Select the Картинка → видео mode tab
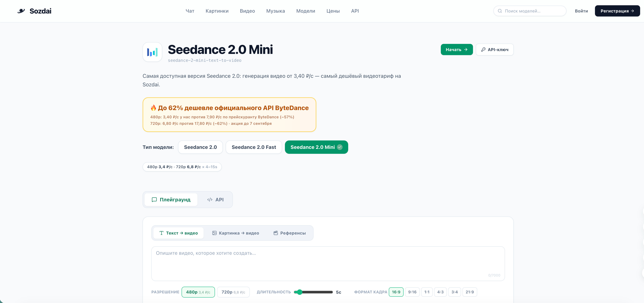Viewport: 644px width, 303px height. point(236,233)
